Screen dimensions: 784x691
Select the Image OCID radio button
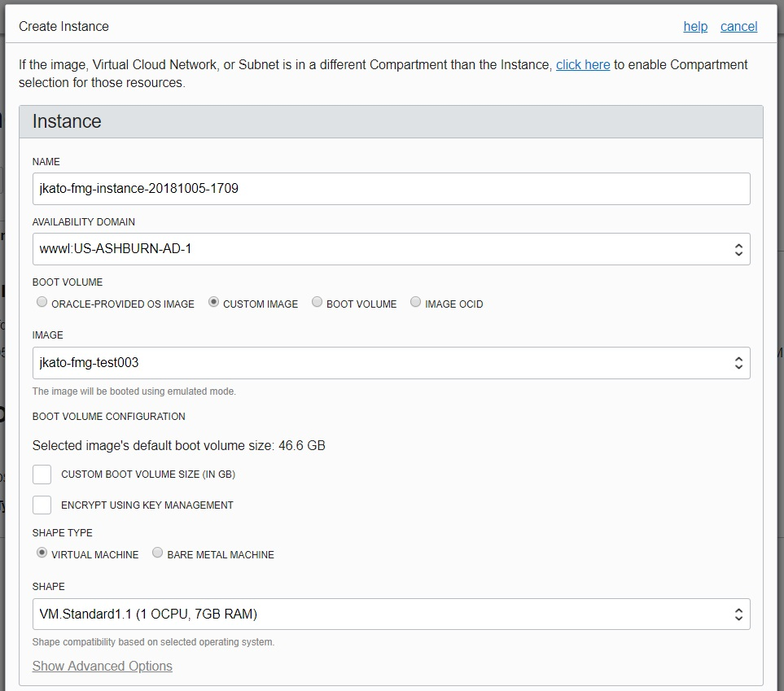click(x=416, y=303)
